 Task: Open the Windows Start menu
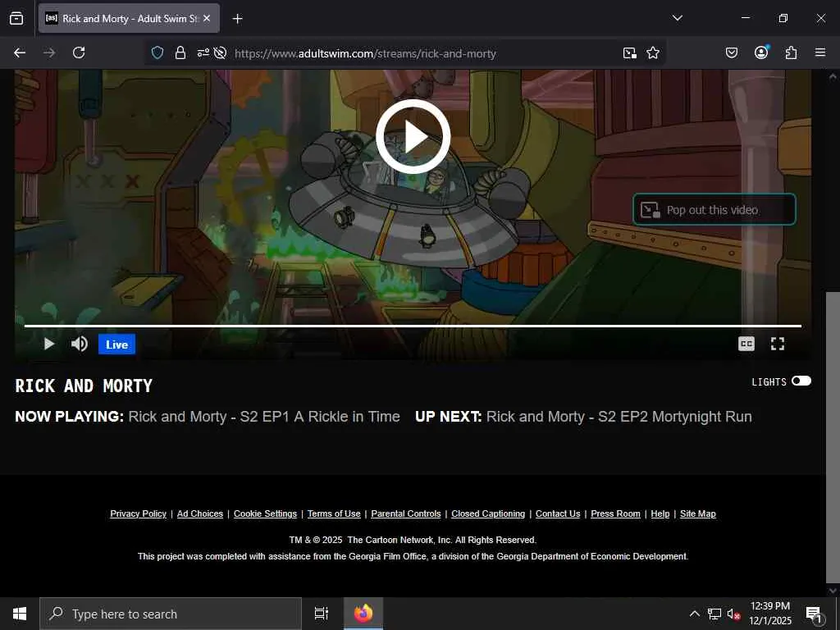click(20, 614)
